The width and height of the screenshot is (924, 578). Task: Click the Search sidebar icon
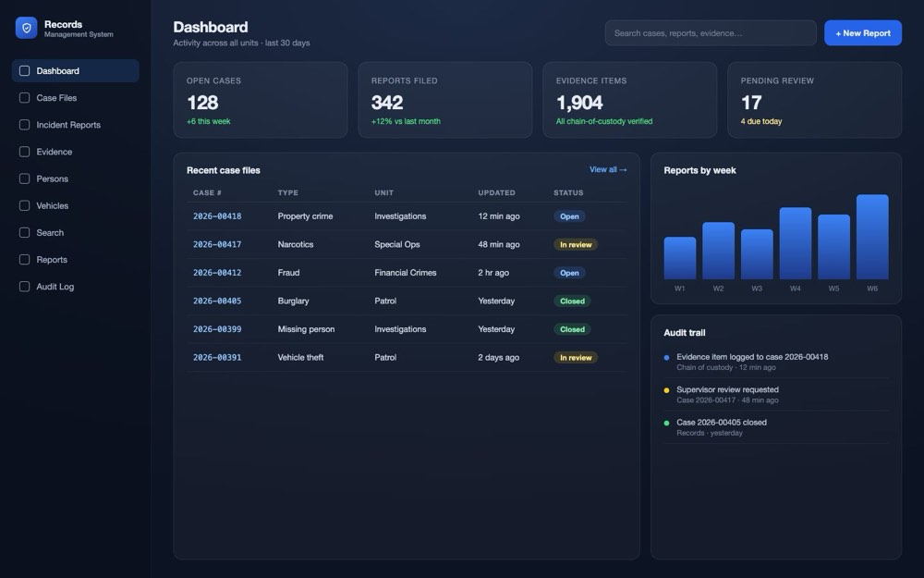click(x=24, y=232)
